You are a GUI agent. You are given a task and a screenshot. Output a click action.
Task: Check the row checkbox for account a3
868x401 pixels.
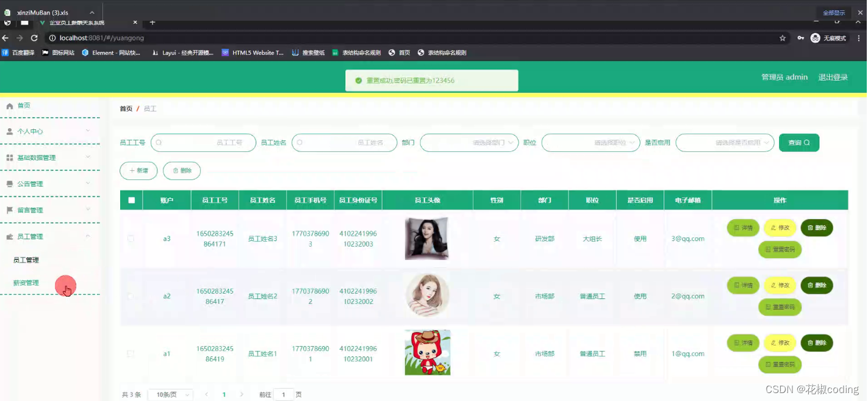point(131,239)
